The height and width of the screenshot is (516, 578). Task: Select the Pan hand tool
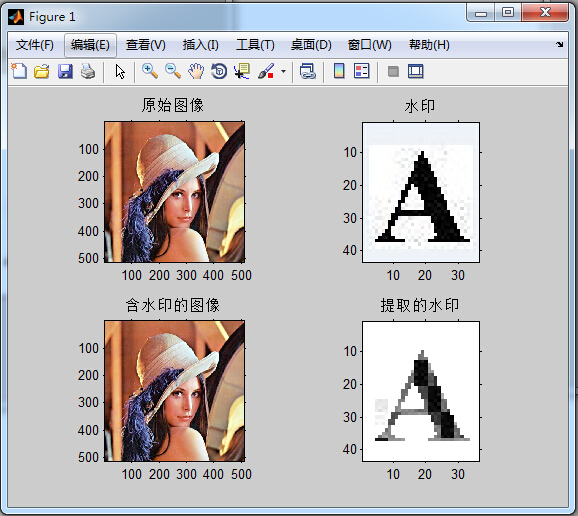pyautogui.click(x=196, y=71)
